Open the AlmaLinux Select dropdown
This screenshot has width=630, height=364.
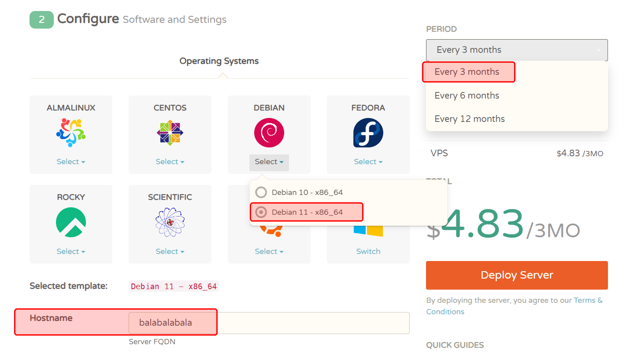(x=71, y=162)
